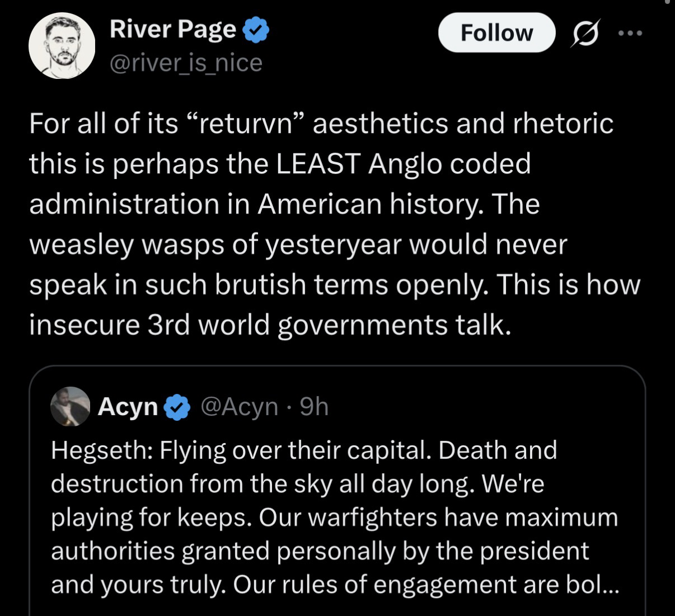The width and height of the screenshot is (675, 616).
Task: Open the three-dot more options menu
Action: (x=631, y=33)
